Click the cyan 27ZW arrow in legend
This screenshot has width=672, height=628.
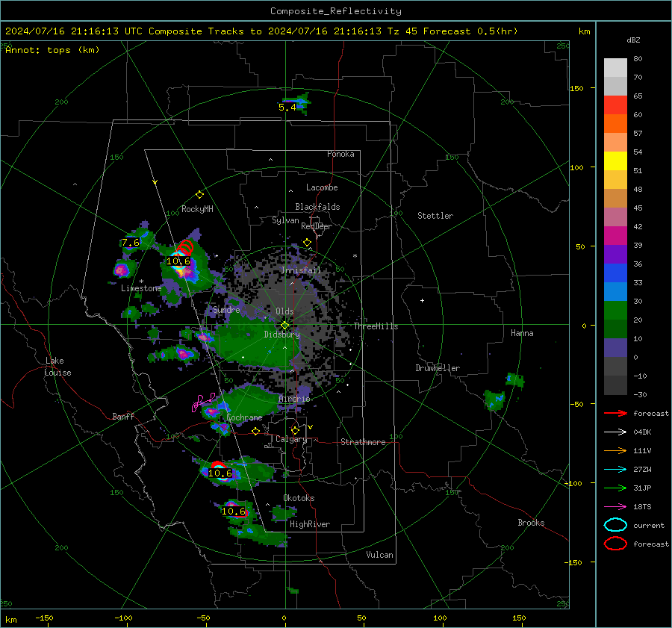(615, 470)
